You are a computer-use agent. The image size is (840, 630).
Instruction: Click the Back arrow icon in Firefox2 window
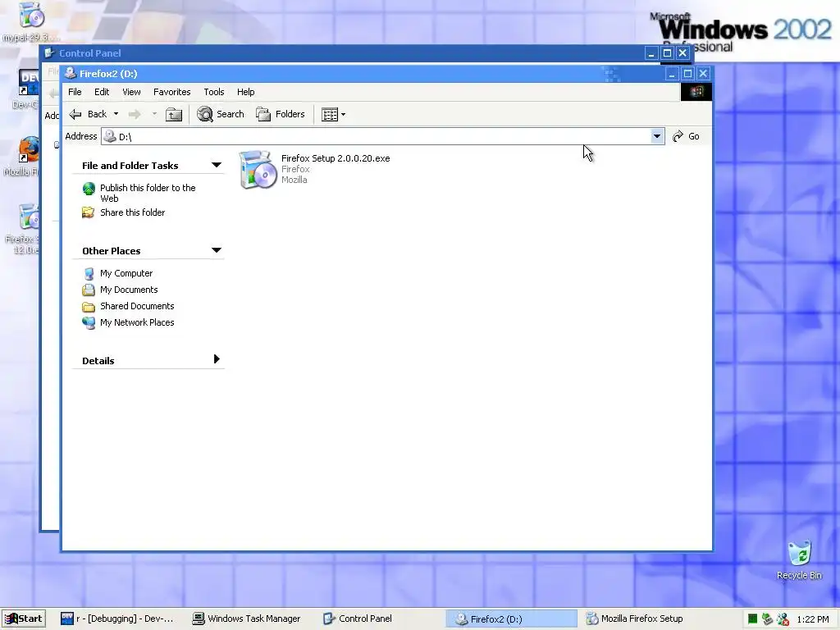[75, 114]
